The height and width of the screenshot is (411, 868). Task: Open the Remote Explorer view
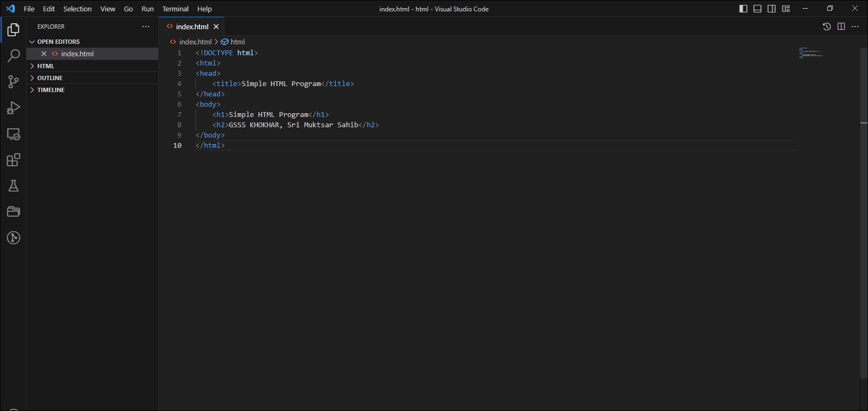pyautogui.click(x=14, y=134)
